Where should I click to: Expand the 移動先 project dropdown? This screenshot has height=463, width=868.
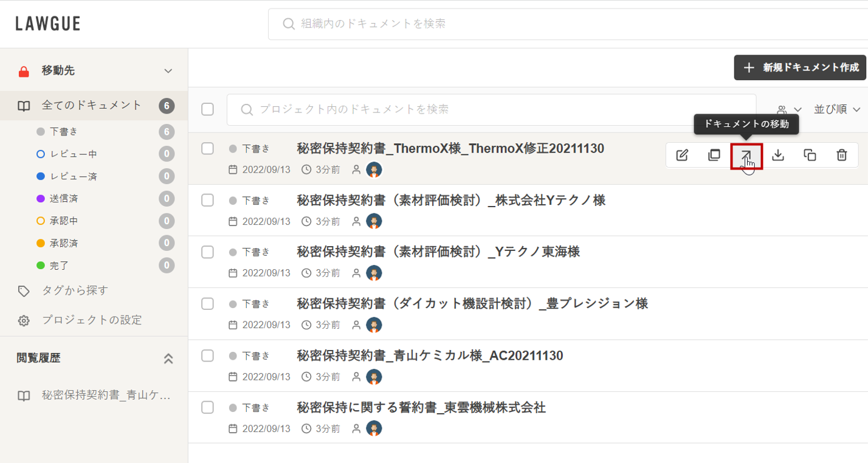point(168,71)
